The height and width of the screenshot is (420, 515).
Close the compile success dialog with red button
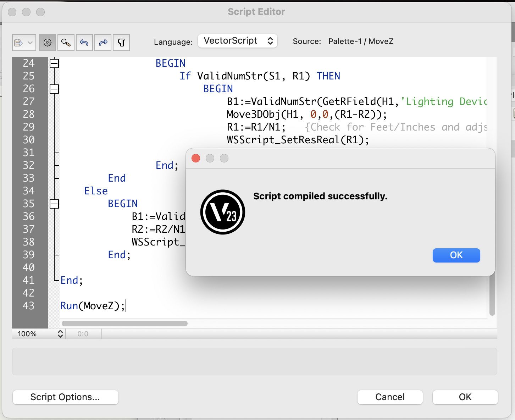[x=196, y=158]
